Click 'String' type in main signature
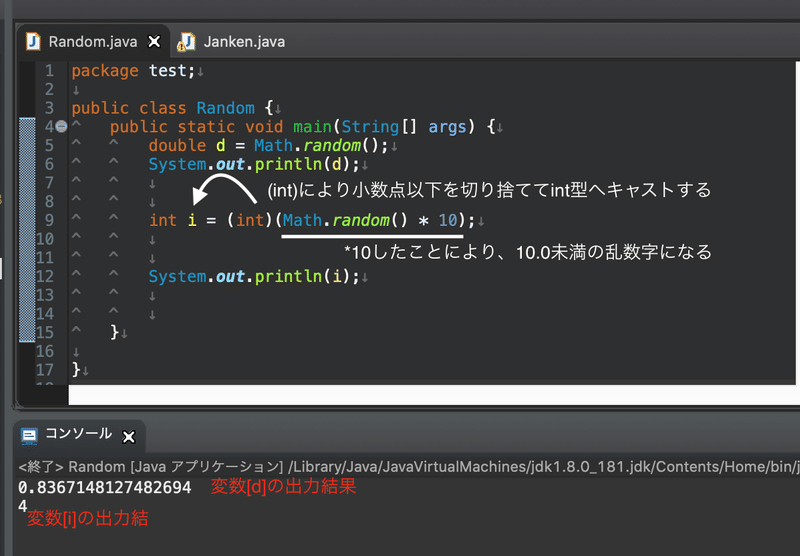800x556 pixels. pyautogui.click(x=370, y=127)
